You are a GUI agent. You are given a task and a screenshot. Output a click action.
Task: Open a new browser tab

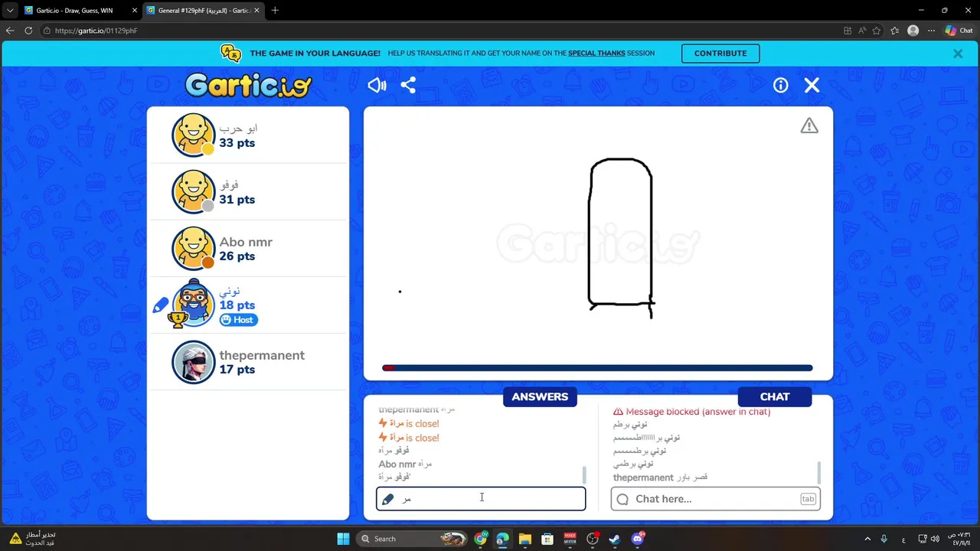(275, 11)
